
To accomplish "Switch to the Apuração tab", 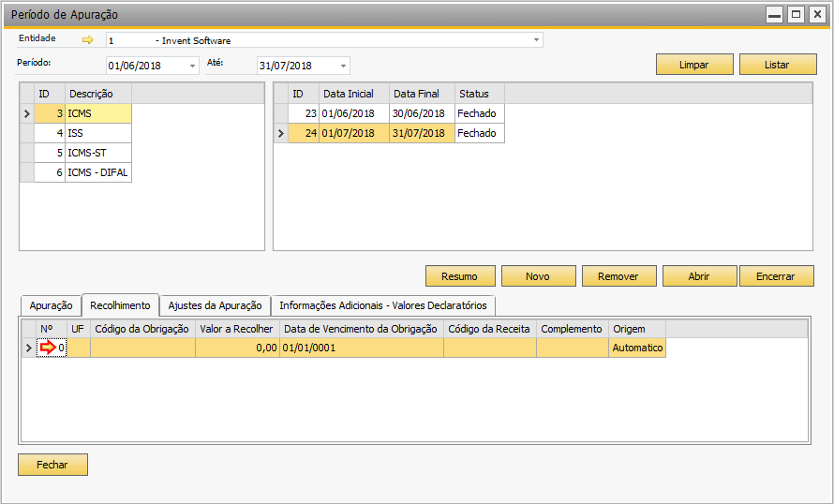I will click(51, 305).
